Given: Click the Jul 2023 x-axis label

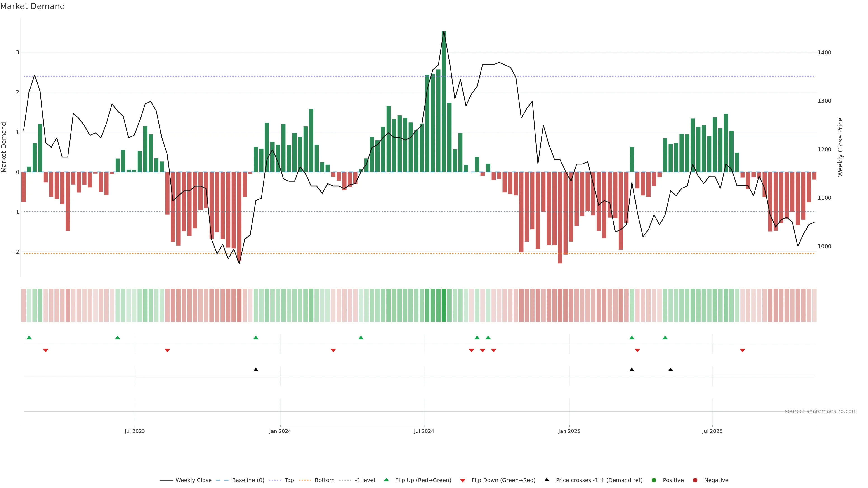Looking at the screenshot, I should [135, 431].
